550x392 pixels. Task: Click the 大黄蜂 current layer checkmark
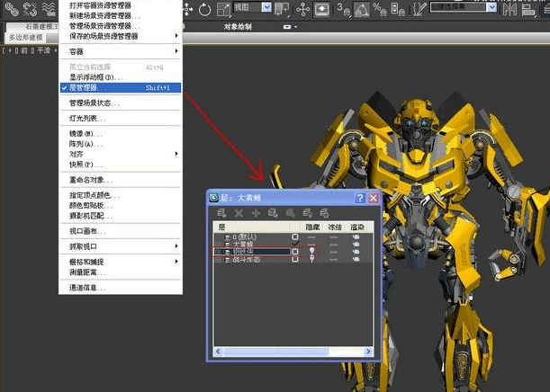pos(295,245)
